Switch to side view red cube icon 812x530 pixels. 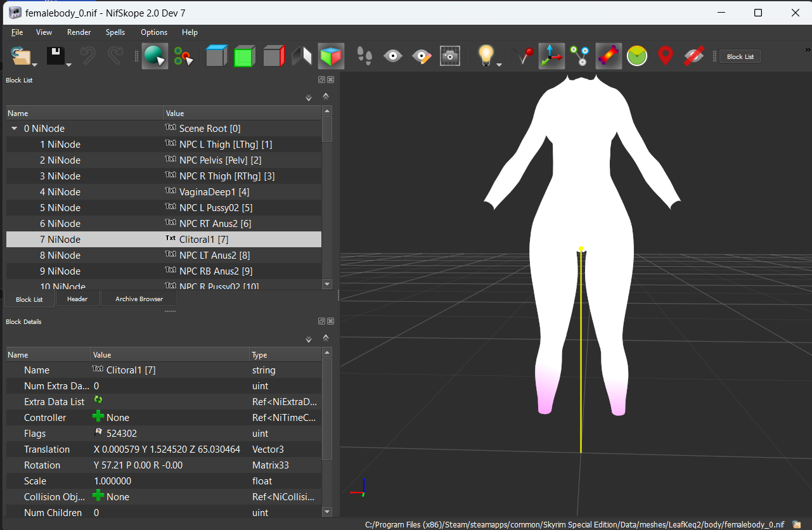pyautogui.click(x=273, y=56)
